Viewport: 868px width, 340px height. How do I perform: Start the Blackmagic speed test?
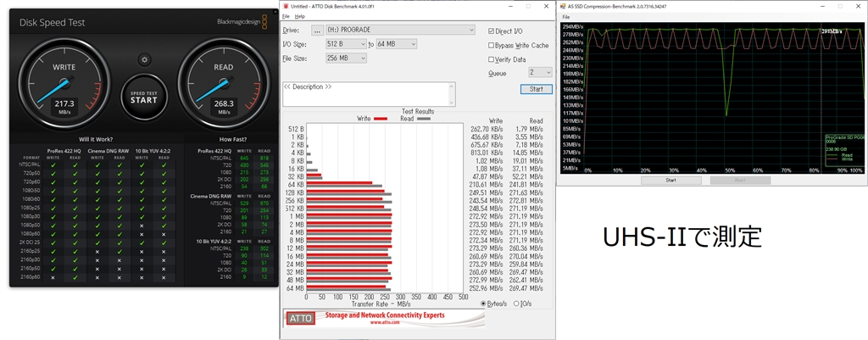(x=144, y=98)
